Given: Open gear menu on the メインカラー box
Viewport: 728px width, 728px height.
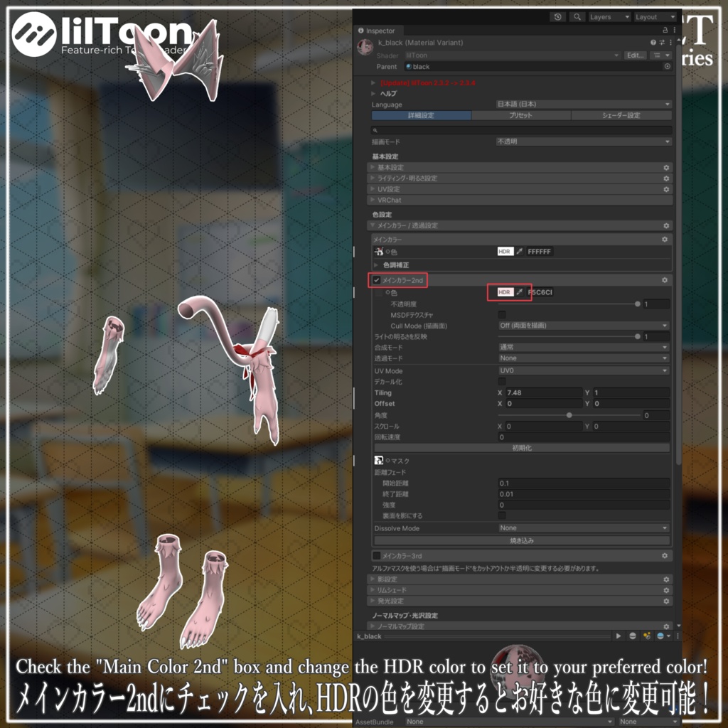Looking at the screenshot, I should click(665, 239).
